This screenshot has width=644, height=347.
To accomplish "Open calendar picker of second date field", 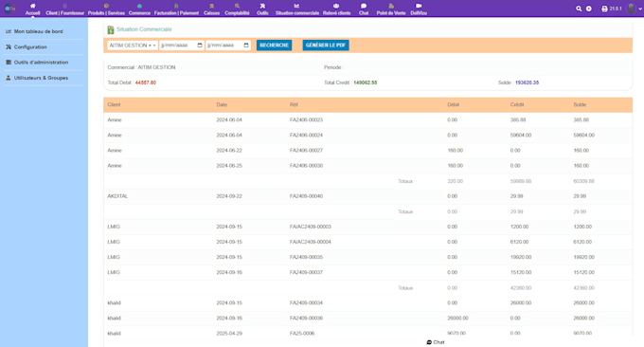I will click(x=246, y=46).
